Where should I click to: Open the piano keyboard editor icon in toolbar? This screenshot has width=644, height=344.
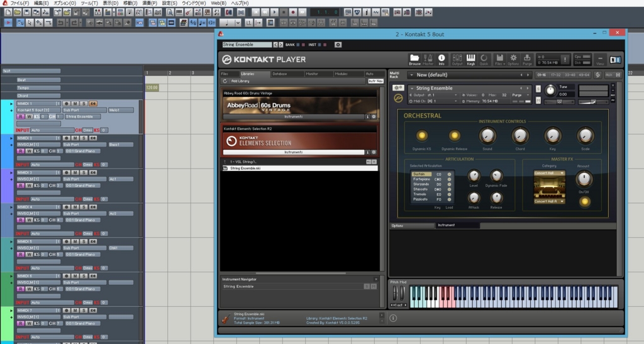tap(179, 13)
